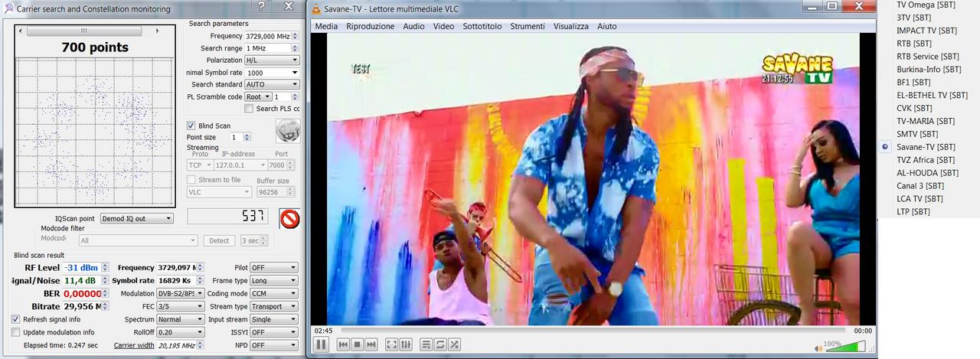Pause VLC playback
Image resolution: width=980 pixels, height=359 pixels.
(321, 344)
